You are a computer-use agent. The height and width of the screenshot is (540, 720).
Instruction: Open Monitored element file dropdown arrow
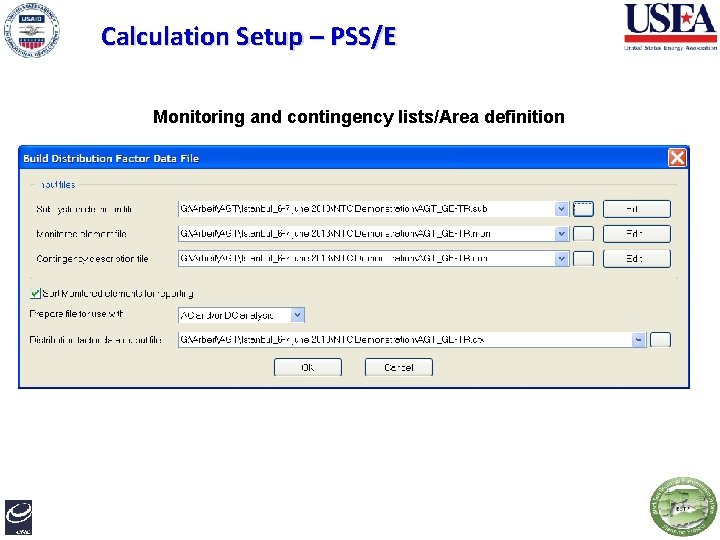[561, 234]
